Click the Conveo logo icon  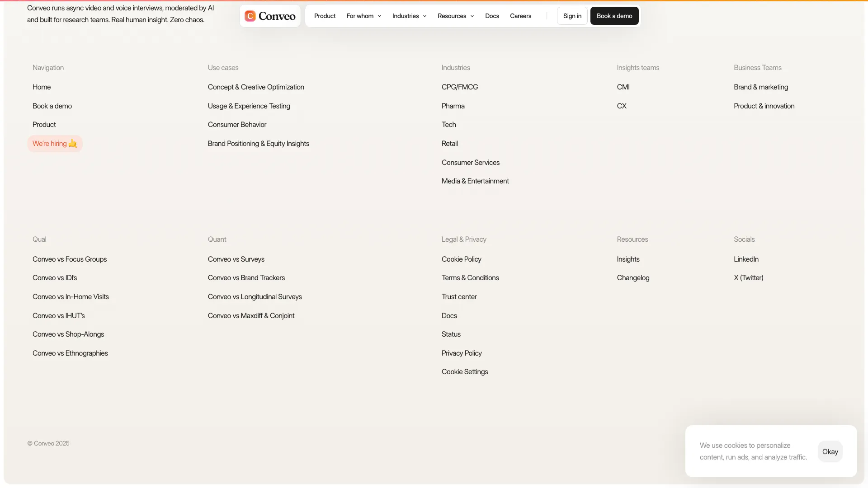tap(250, 16)
